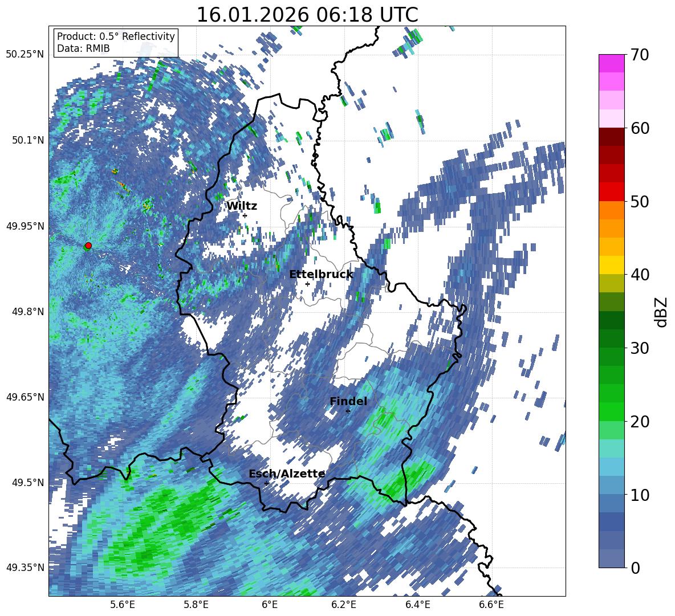Click the 20 tick on the colorbar

640,422
